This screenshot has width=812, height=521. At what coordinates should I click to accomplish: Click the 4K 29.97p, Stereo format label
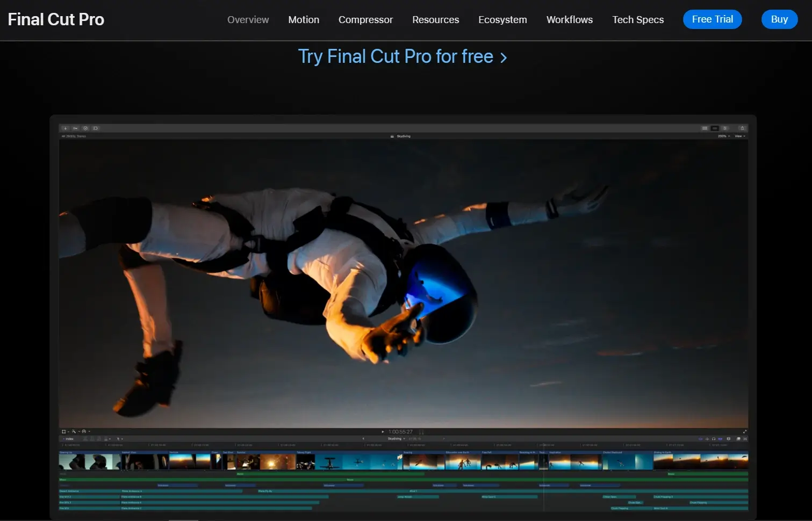point(74,136)
